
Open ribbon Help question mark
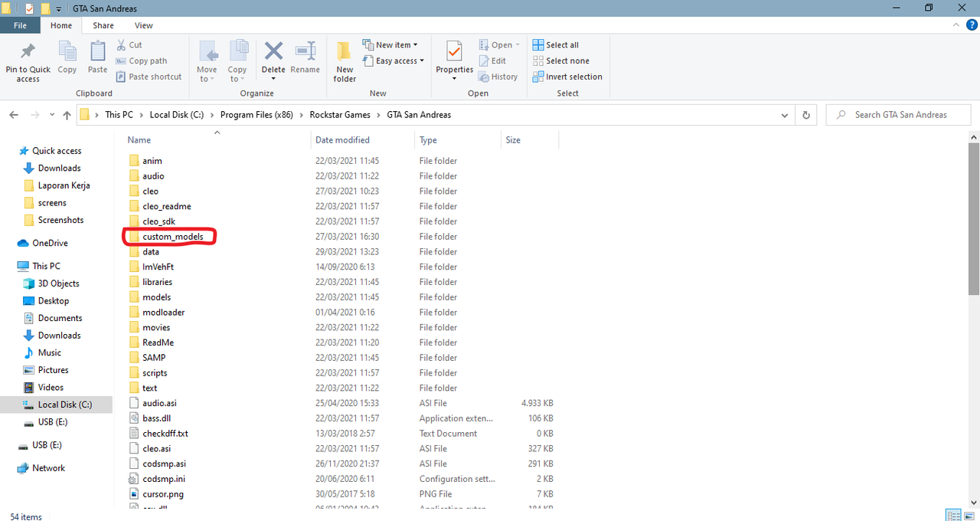coord(971,25)
